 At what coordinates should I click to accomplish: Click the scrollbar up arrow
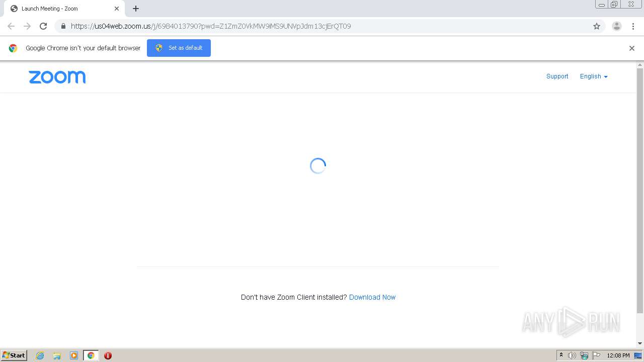[640, 65]
